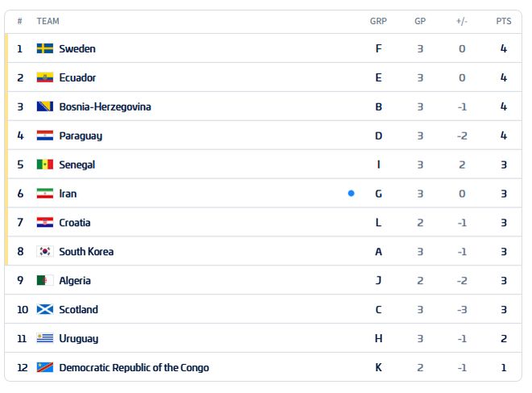Click the Scotland flag icon
This screenshot has width=532, height=393.
45,309
